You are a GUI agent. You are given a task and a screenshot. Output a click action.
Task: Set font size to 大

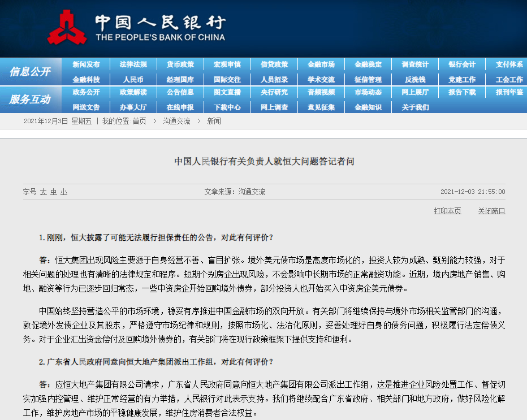coord(43,192)
